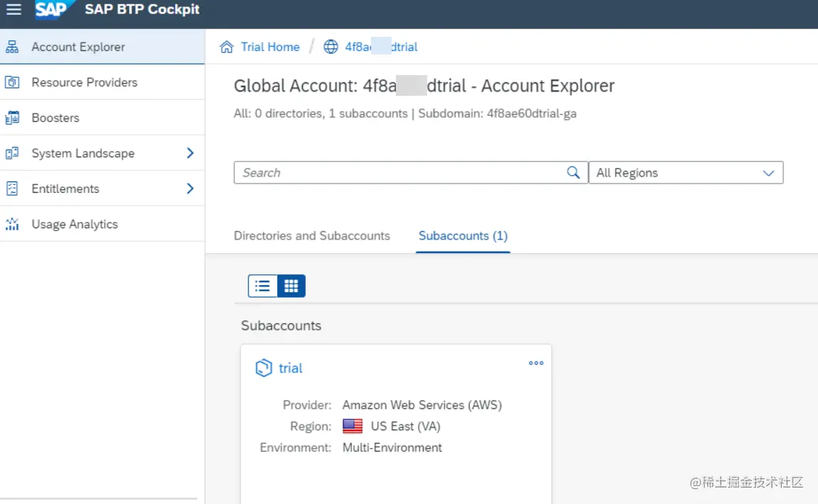Expand the System Landscape submenu
This screenshot has height=504, width=818.
pyautogui.click(x=190, y=153)
